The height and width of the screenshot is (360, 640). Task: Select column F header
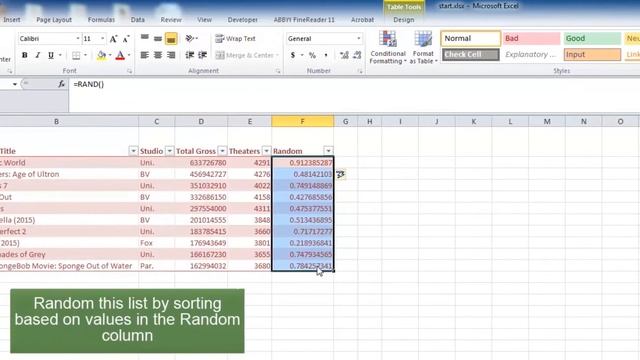click(x=302, y=121)
